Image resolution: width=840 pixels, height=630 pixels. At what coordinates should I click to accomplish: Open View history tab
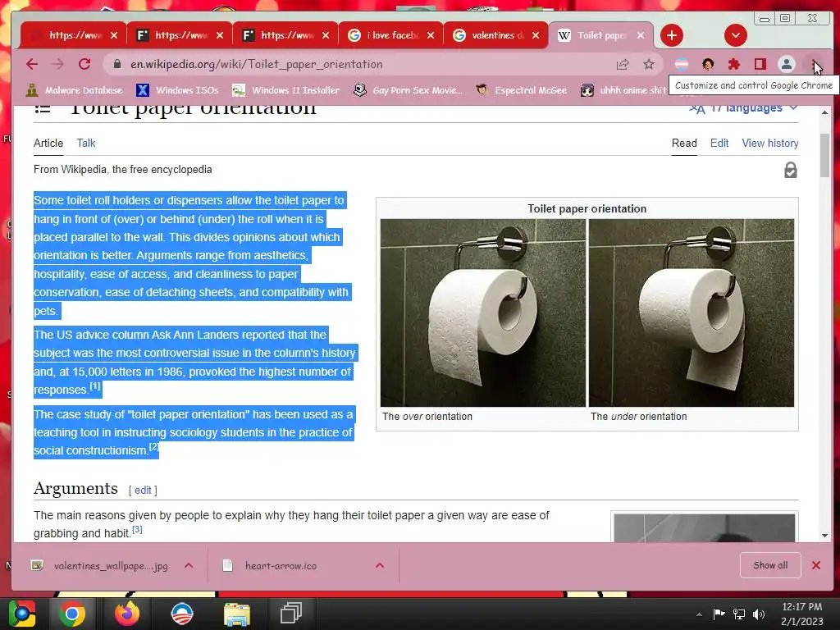coord(769,143)
